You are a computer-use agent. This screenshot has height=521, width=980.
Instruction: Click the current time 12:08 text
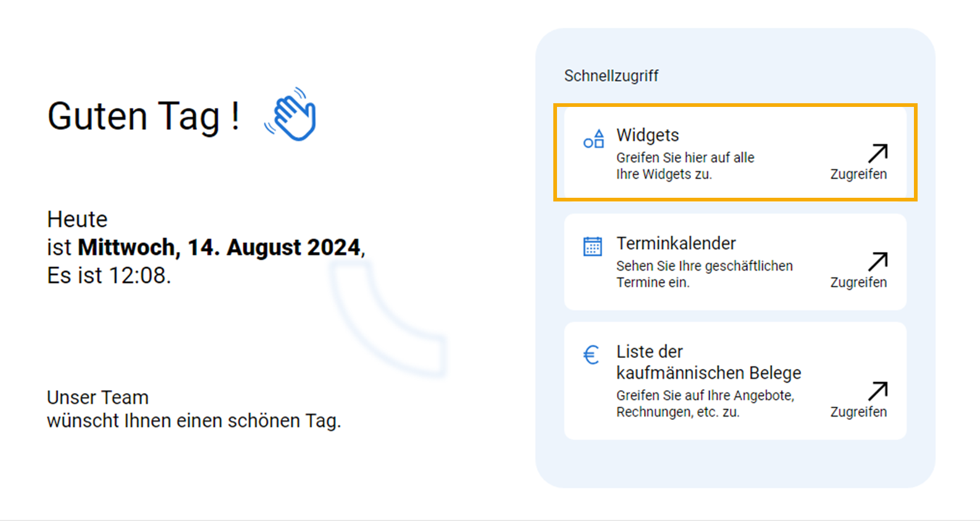coord(138,276)
